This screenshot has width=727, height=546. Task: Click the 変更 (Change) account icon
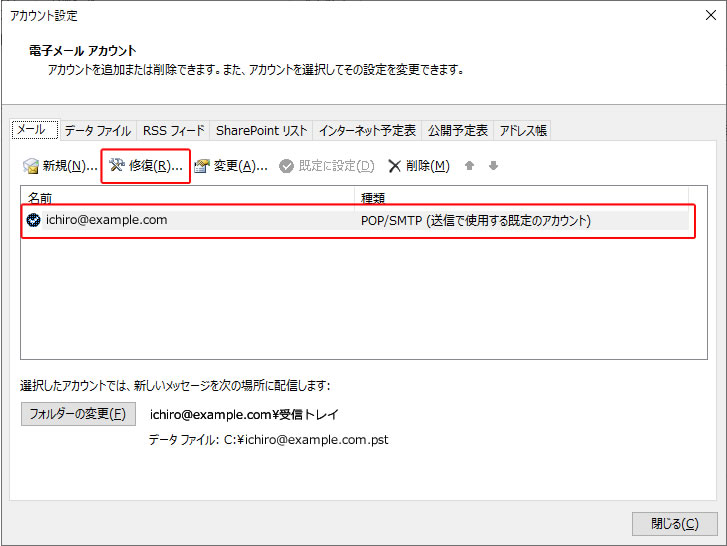[202, 166]
